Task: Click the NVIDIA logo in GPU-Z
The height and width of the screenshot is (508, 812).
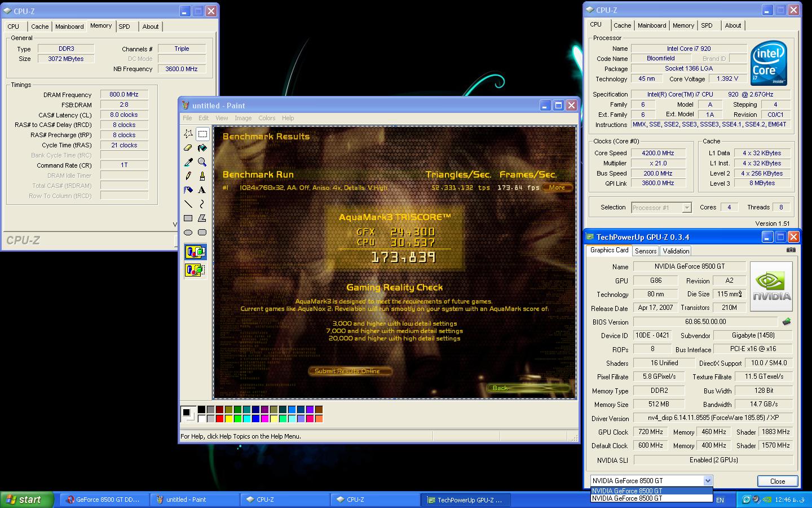Action: [x=771, y=286]
